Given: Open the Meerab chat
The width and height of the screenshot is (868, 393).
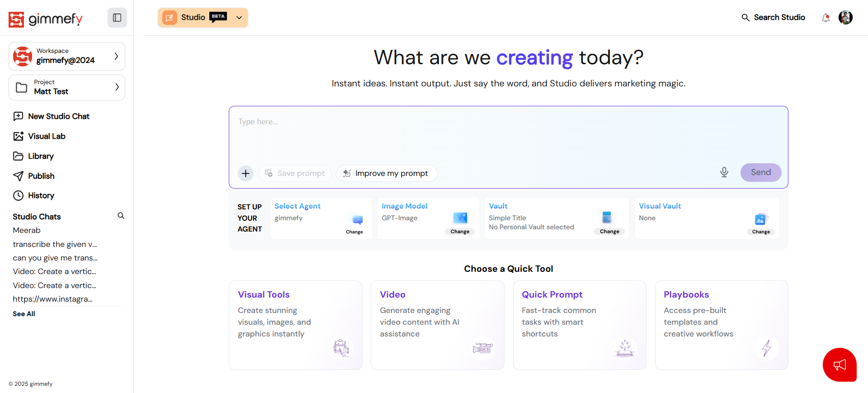Looking at the screenshot, I should (27, 230).
